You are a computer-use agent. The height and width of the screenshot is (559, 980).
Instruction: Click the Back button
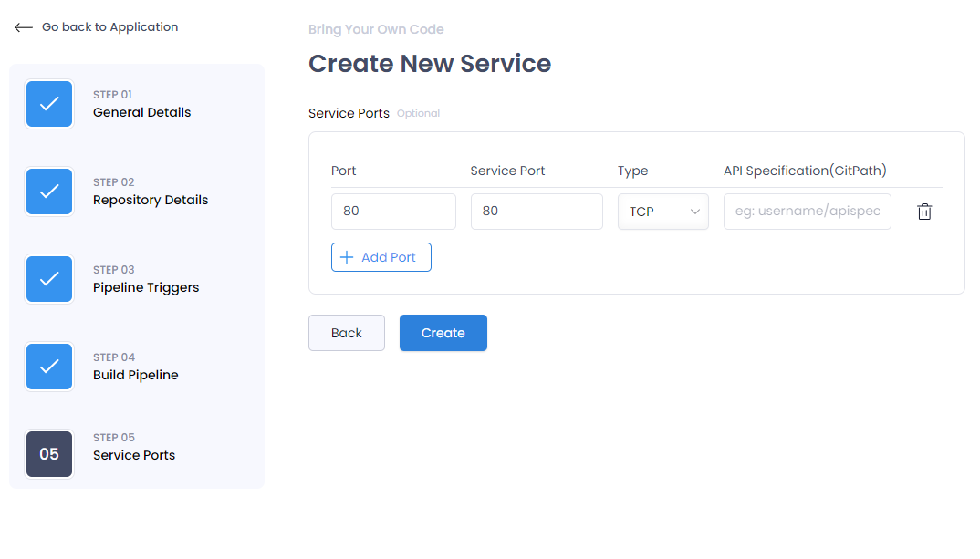point(347,333)
